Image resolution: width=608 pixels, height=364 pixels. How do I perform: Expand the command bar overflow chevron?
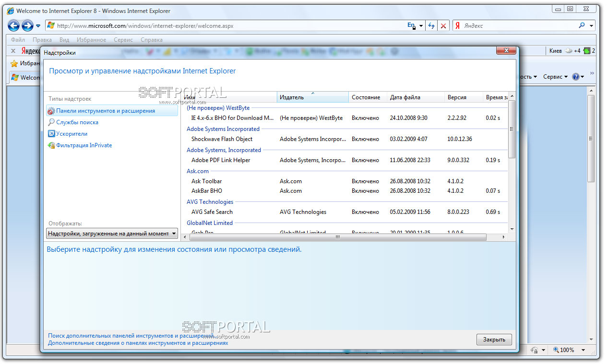pyautogui.click(x=592, y=73)
